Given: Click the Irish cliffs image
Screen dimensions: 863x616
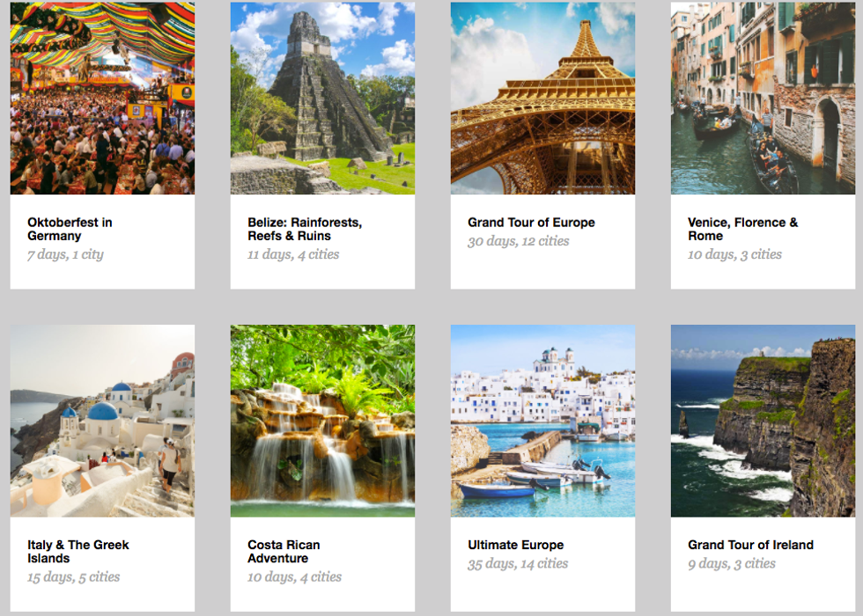Looking at the screenshot, I should tap(763, 421).
